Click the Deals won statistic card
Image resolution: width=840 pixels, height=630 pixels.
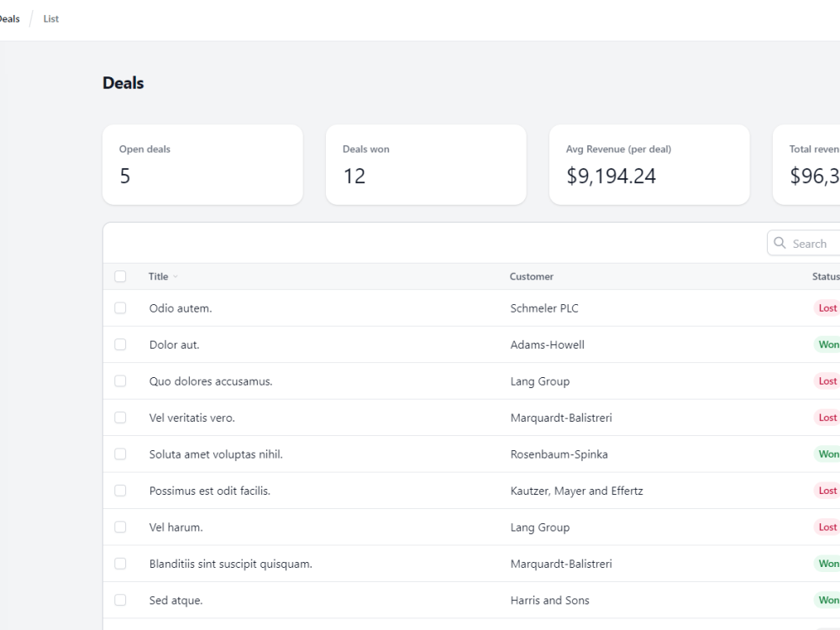(x=426, y=165)
